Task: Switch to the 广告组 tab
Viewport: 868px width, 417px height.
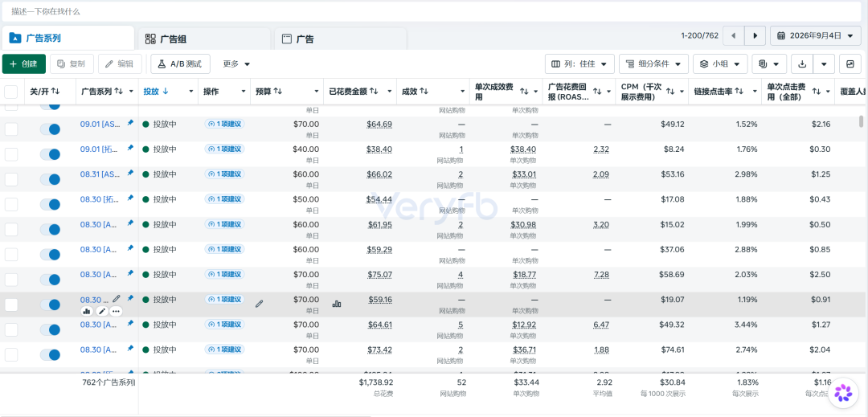Action: click(x=204, y=39)
